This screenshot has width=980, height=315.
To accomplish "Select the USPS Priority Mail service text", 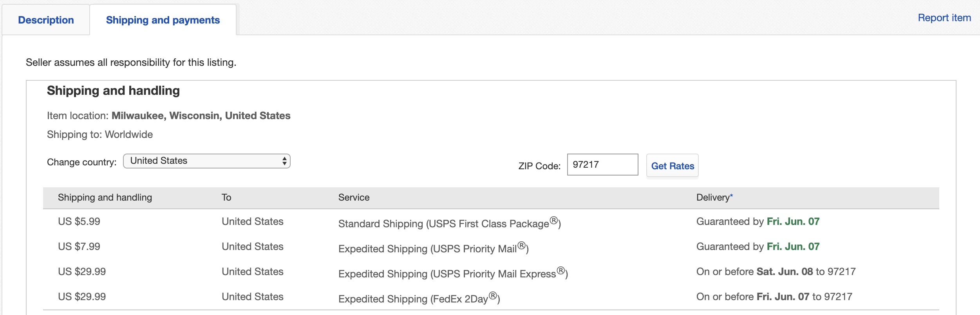I will pos(433,248).
